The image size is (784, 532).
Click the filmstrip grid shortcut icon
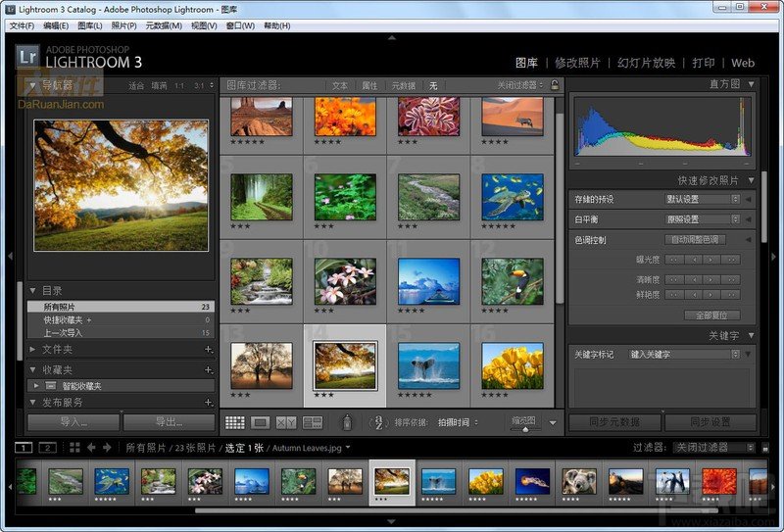coord(74,448)
